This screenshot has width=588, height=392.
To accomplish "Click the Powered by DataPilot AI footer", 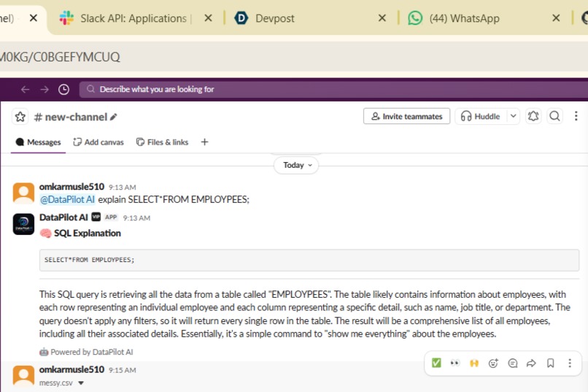I will point(91,353).
